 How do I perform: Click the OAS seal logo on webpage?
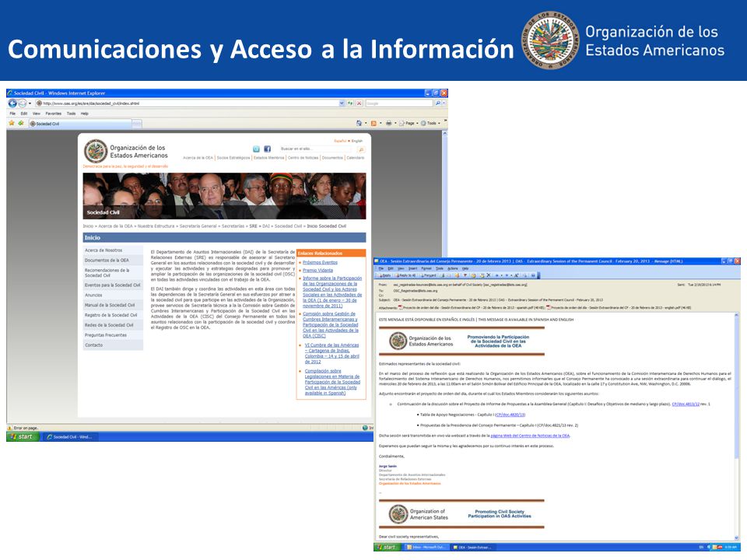click(95, 152)
